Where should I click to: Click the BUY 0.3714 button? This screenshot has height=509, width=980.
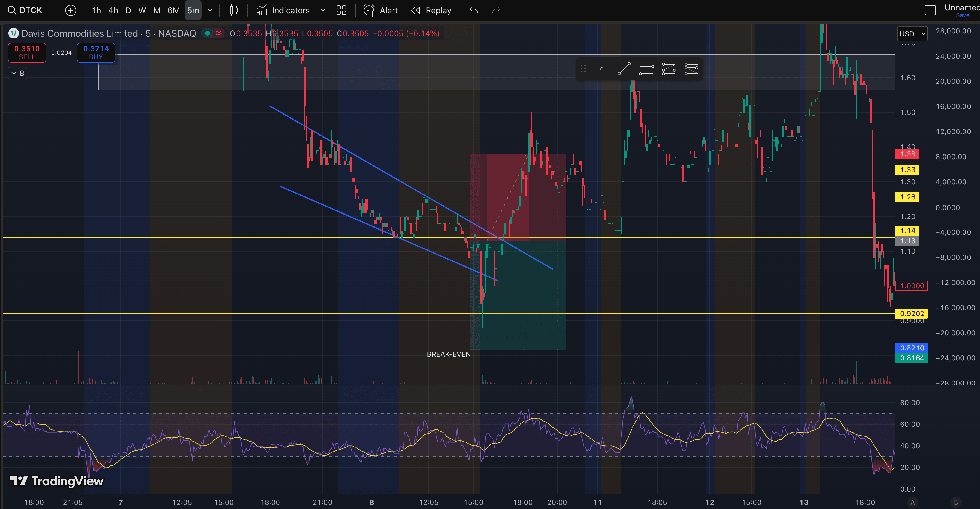[x=96, y=52]
